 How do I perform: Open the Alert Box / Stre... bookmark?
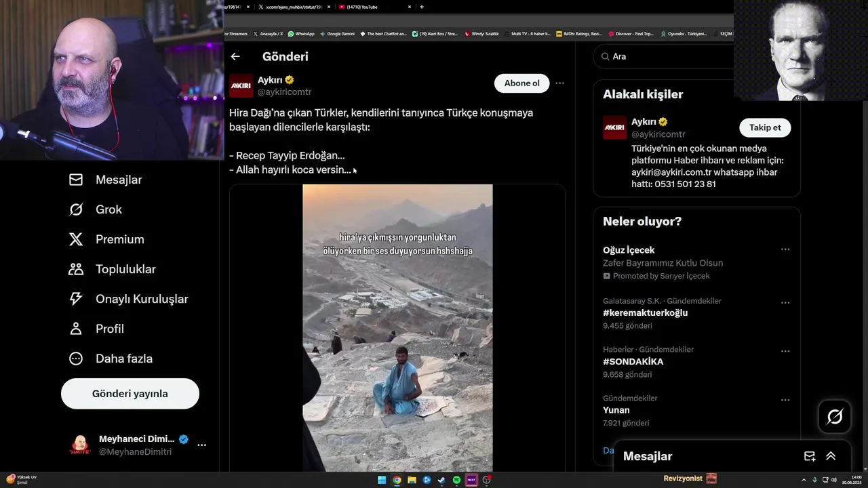435,33
